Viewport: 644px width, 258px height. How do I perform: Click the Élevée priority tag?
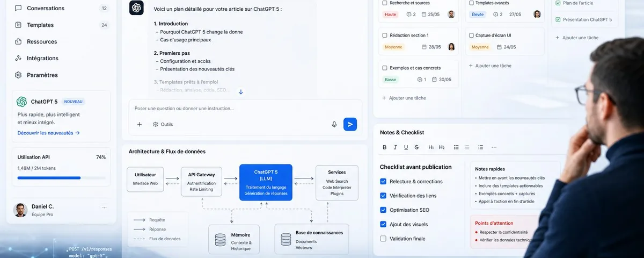478,15
